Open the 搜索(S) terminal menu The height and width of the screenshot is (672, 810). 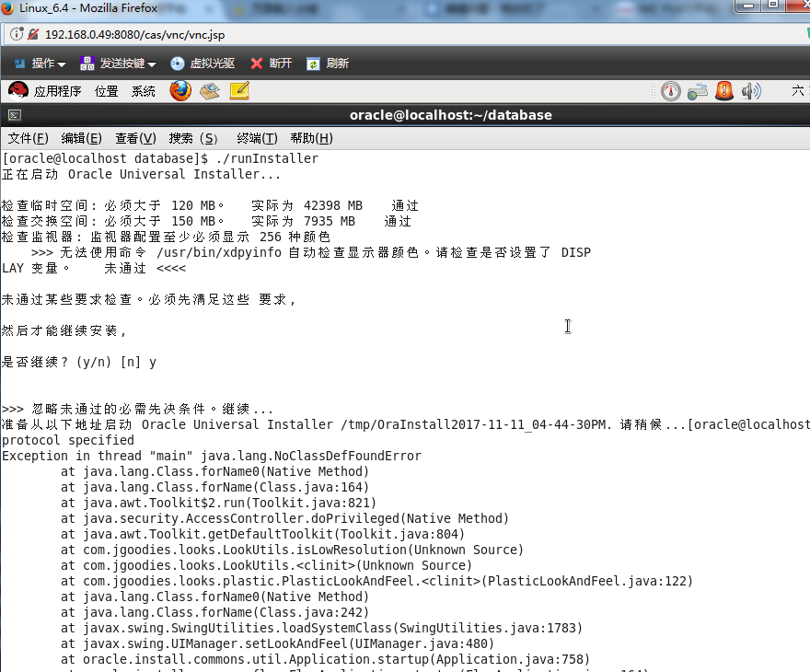tap(193, 138)
